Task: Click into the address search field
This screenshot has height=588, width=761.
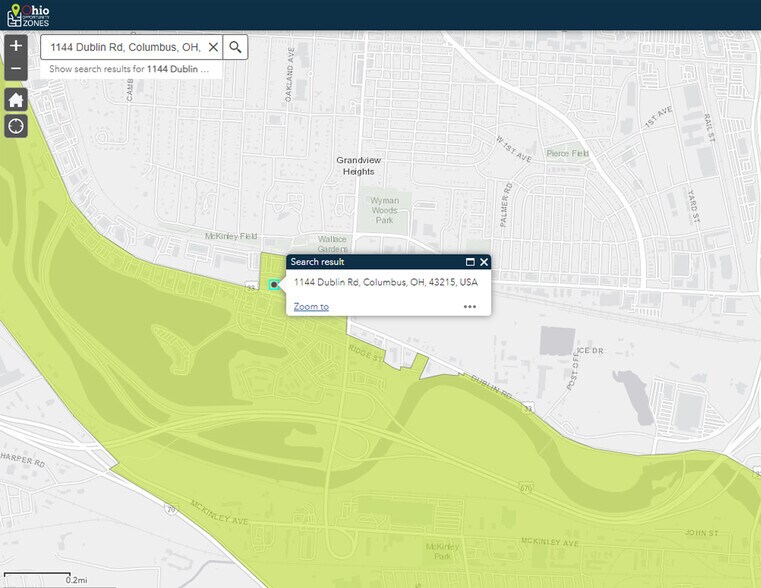Action: pos(122,47)
